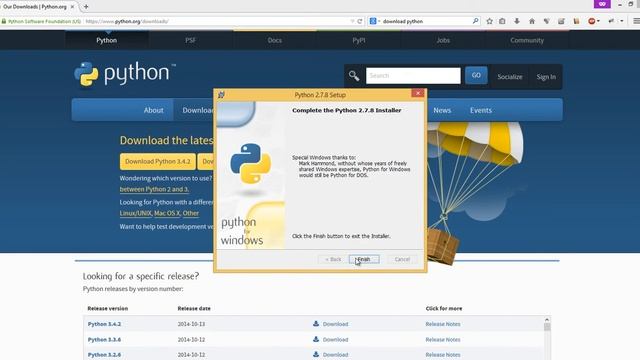Go to Firefox home page icon
This screenshot has width=640, height=360.
click(x=532, y=21)
